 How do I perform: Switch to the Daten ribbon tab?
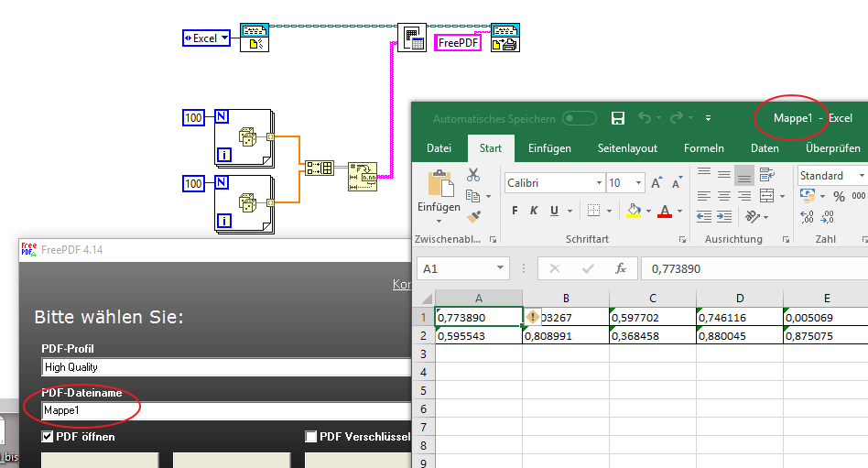click(765, 147)
